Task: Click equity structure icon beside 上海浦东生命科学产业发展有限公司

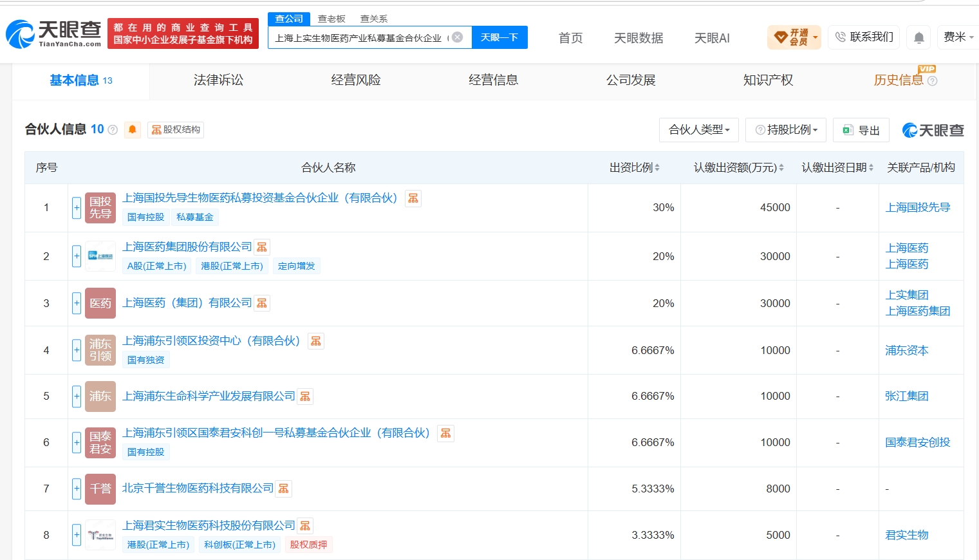Action: [x=305, y=397]
